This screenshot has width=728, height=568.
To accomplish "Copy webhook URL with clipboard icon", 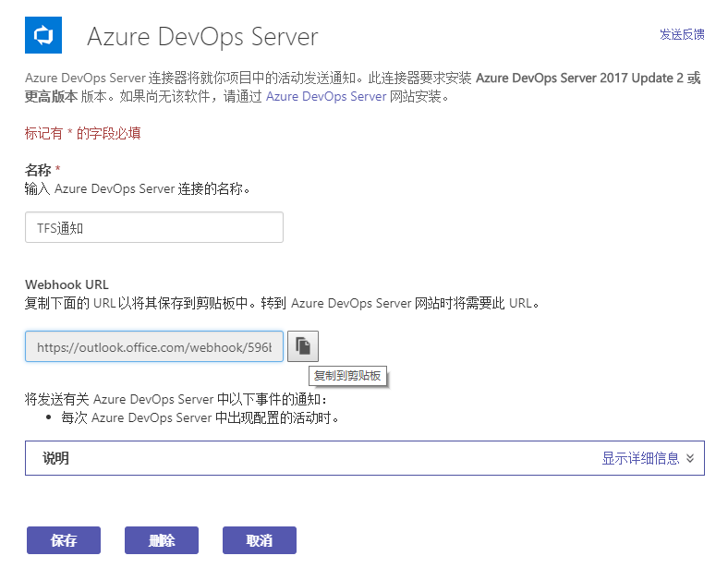I will pos(303,346).
